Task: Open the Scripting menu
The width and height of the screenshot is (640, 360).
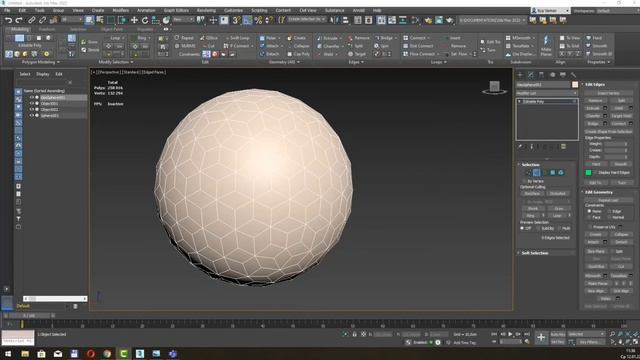Action: (259, 10)
